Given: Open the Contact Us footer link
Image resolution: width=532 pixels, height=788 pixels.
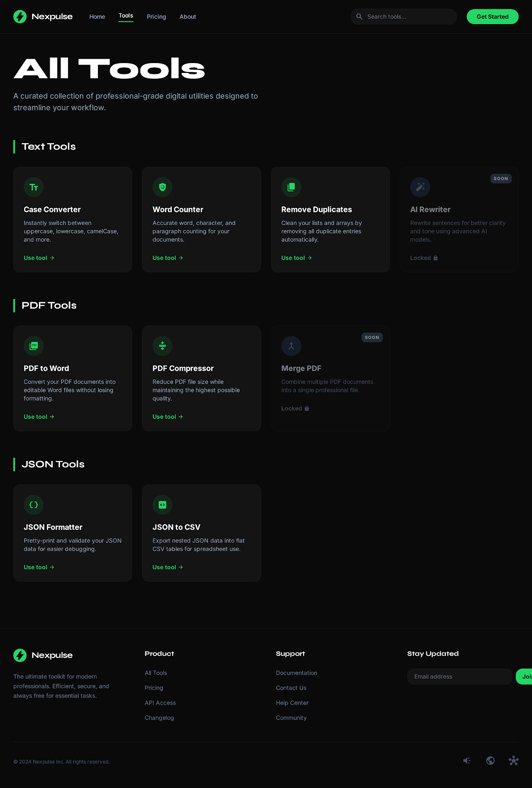Looking at the screenshot, I should tap(291, 688).
